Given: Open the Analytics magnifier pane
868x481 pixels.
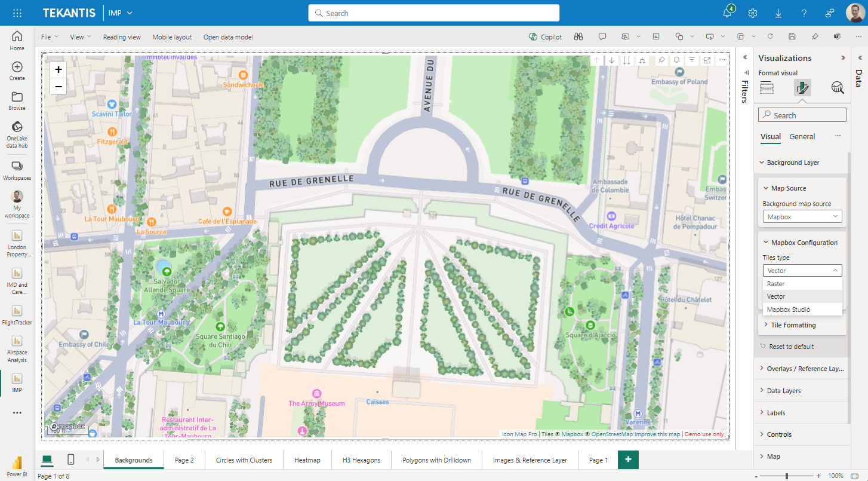Looking at the screenshot, I should pos(838,87).
